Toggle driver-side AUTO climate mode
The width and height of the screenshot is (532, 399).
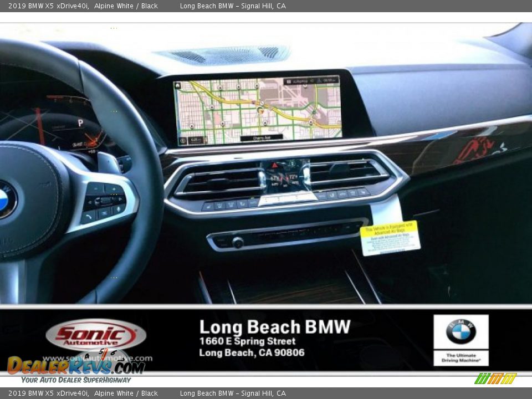(x=274, y=183)
